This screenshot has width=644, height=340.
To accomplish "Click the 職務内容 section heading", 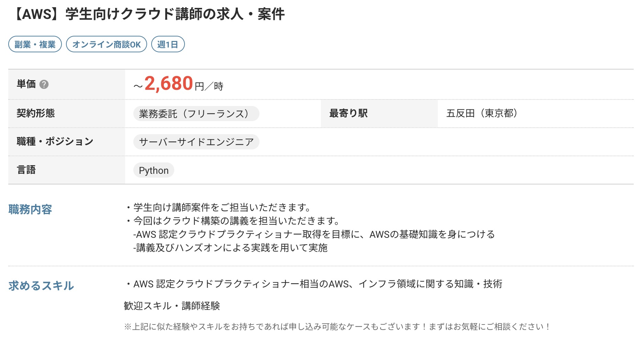I will click(x=30, y=209).
